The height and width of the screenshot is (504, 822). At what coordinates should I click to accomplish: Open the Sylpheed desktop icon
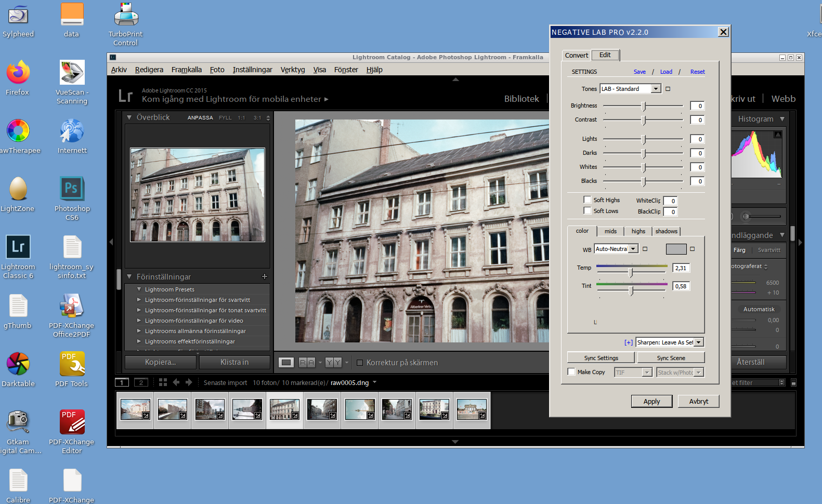18,21
